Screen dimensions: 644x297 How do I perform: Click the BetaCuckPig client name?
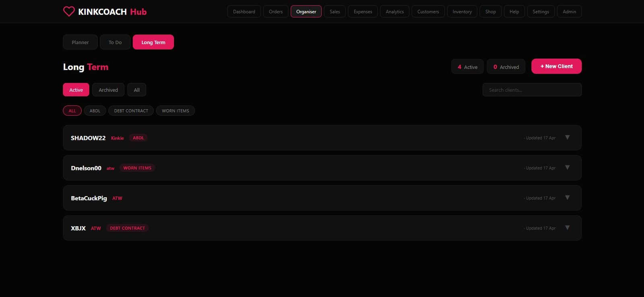point(89,198)
